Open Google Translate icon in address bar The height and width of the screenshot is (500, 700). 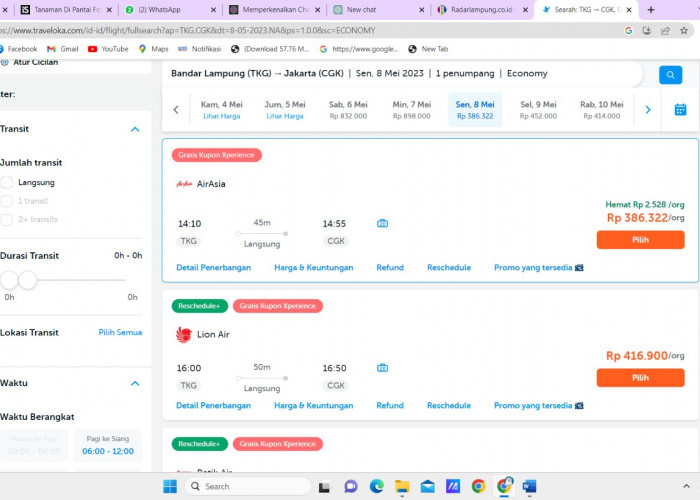pos(629,30)
